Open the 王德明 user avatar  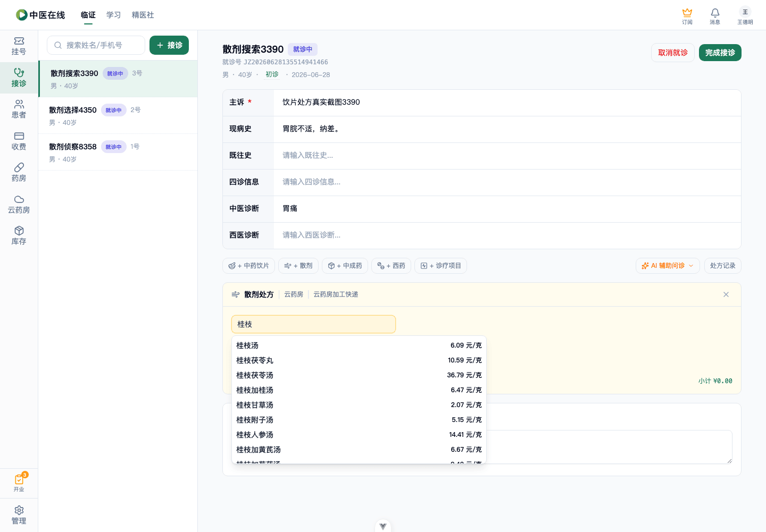pos(745,16)
